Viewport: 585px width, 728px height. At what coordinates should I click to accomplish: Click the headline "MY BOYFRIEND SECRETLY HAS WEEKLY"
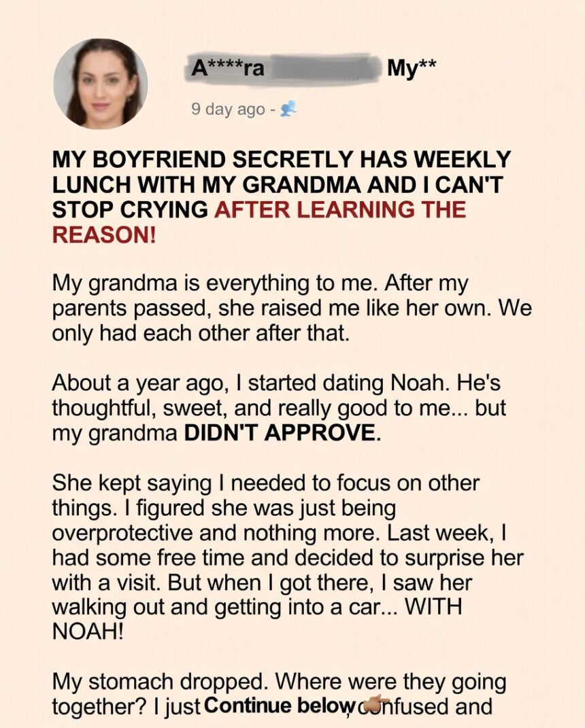click(x=281, y=160)
